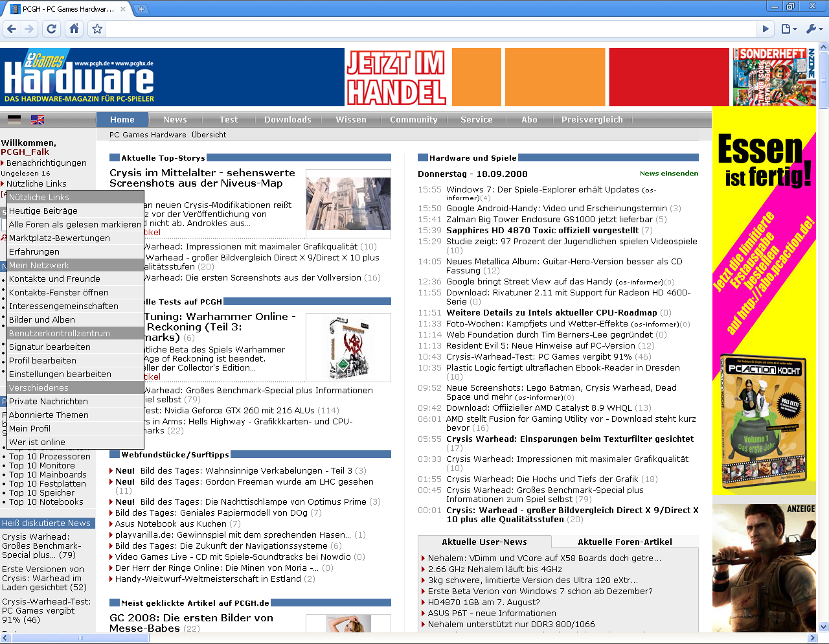Open the Warhammer collector's box thumbnail

348,347
